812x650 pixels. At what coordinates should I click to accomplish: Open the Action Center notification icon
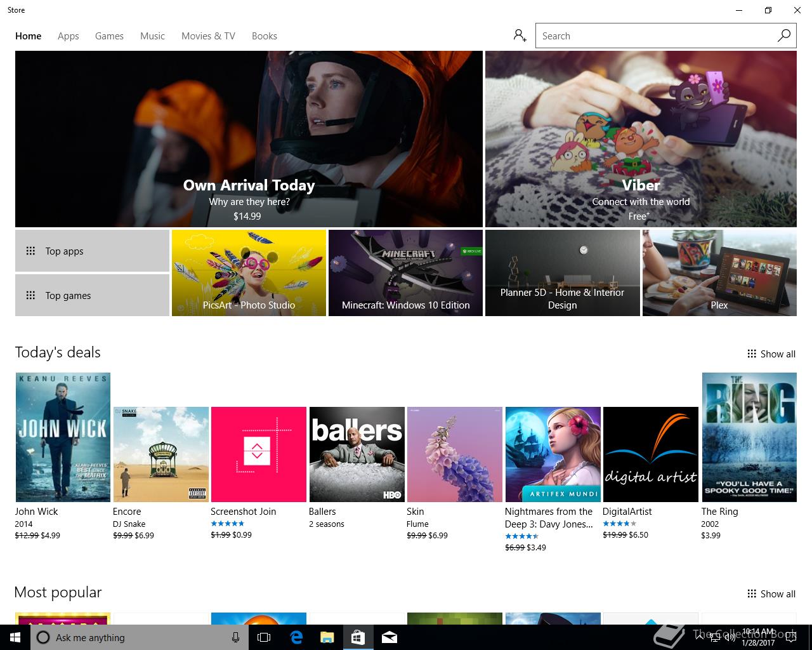(x=791, y=637)
